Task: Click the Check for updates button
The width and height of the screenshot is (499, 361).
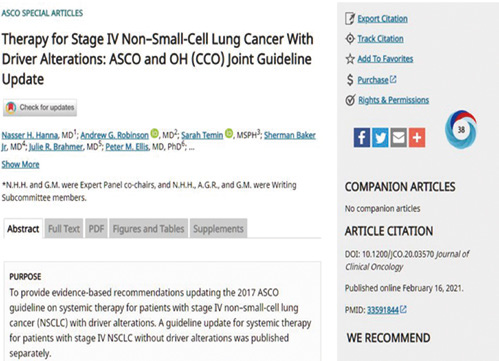Action: pyautogui.click(x=40, y=108)
